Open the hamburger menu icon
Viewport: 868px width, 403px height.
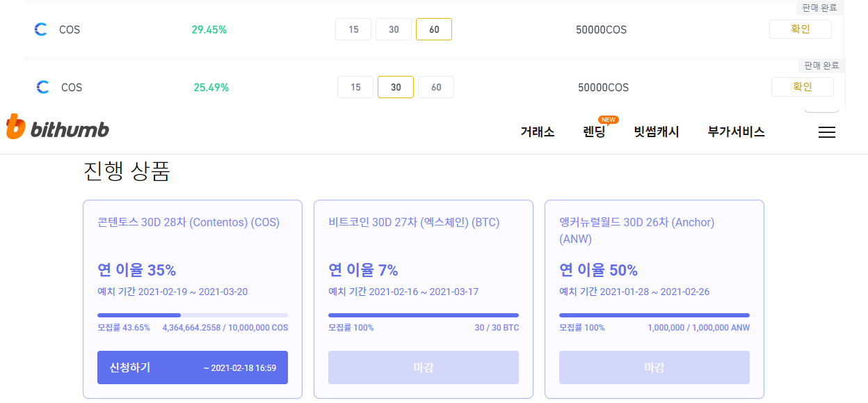point(826,132)
